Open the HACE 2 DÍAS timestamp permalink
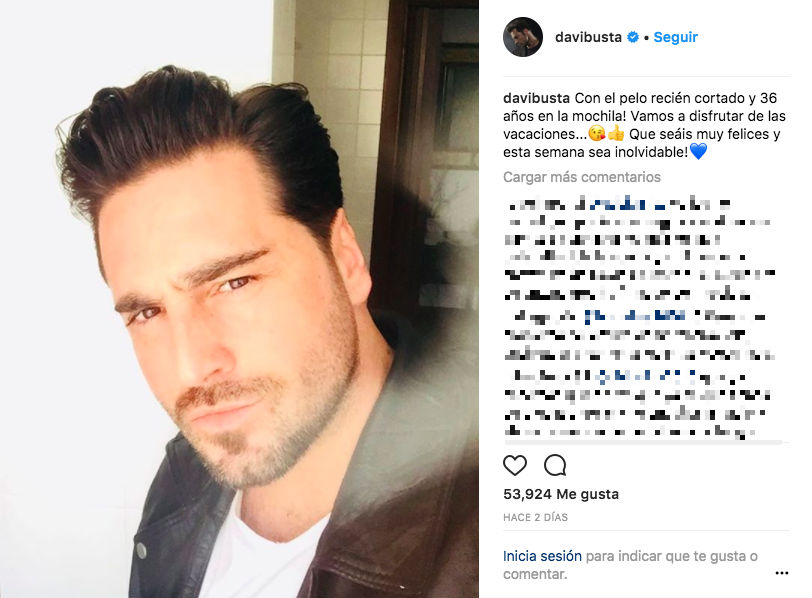Screen dimensions: 812x598 [535, 517]
